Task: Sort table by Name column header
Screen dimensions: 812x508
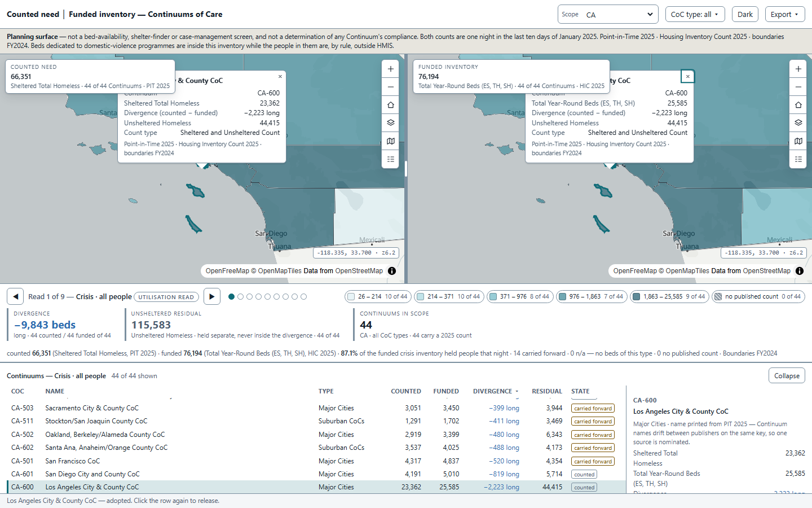Action: pos(55,391)
